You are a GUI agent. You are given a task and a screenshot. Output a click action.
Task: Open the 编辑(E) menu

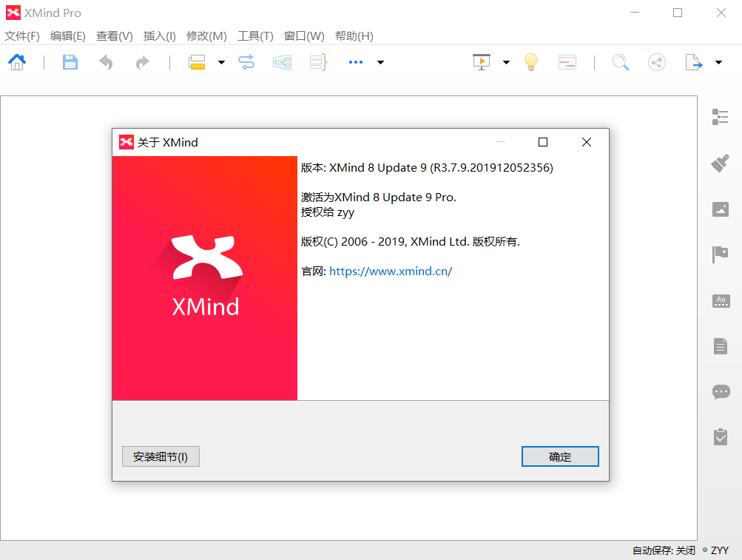click(67, 36)
